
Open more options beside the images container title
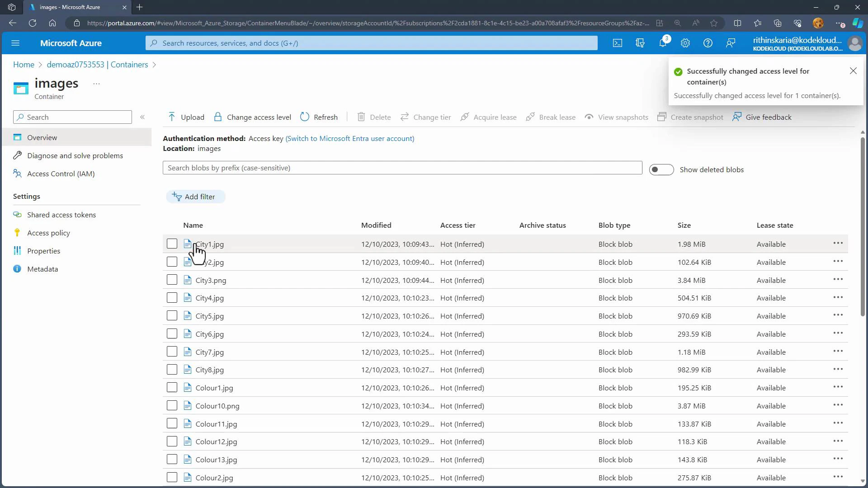point(96,84)
